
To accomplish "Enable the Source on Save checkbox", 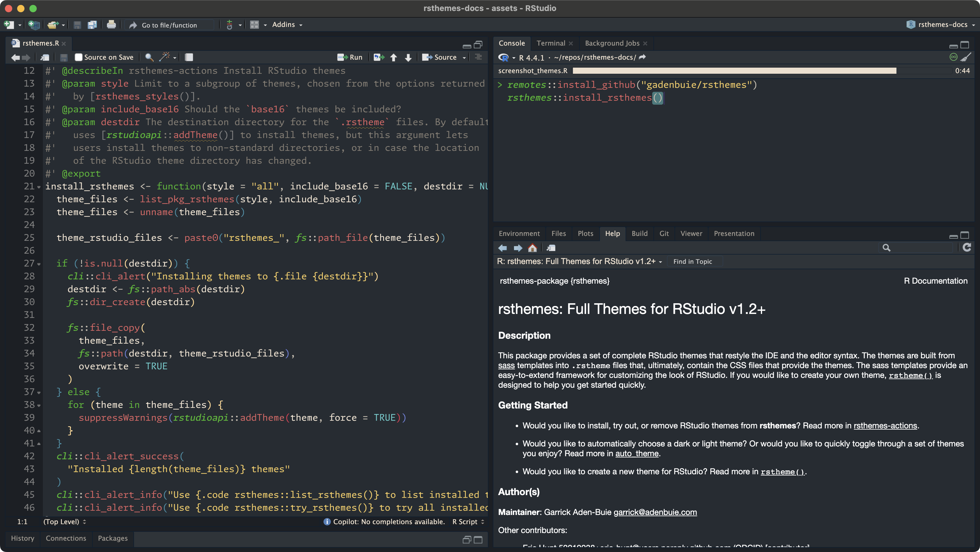I will click(79, 57).
